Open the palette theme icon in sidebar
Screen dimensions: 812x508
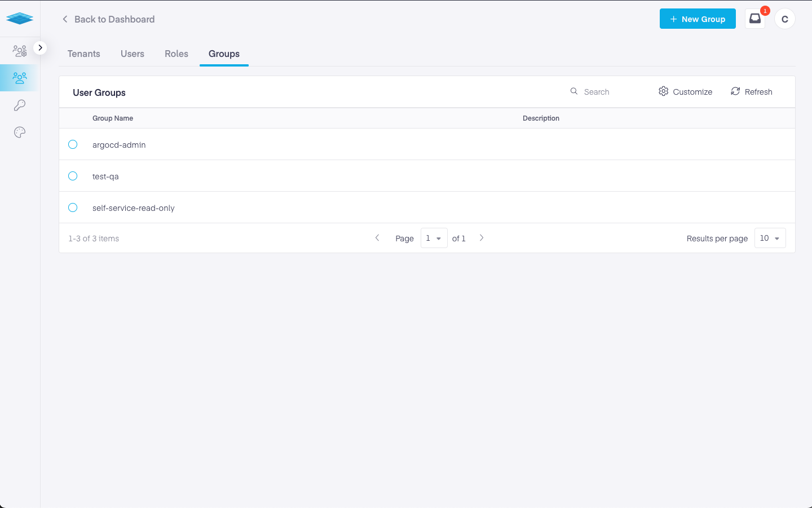(20, 132)
